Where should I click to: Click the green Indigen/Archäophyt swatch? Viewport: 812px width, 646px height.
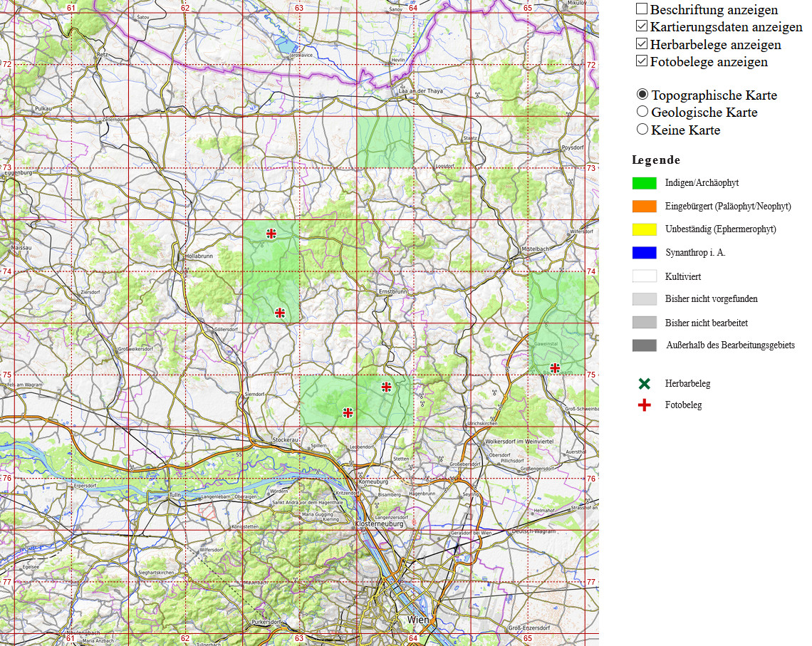pos(644,183)
